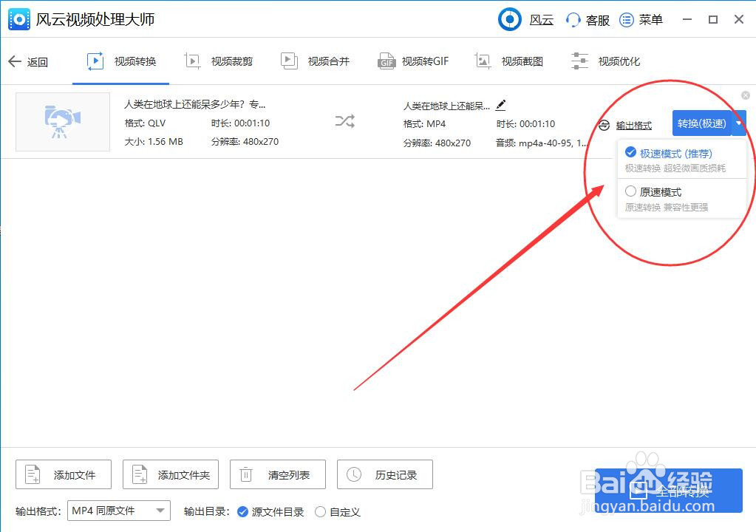Click the 清空列表 button
The width and height of the screenshot is (756, 532).
278,474
